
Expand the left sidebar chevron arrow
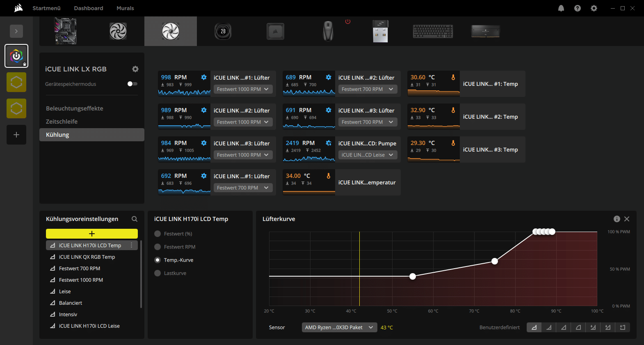point(16,31)
